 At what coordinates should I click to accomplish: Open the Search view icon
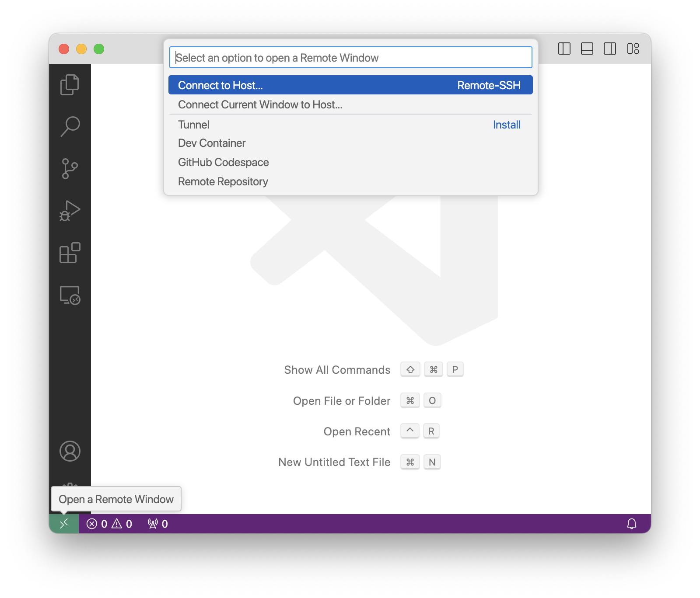tap(70, 127)
